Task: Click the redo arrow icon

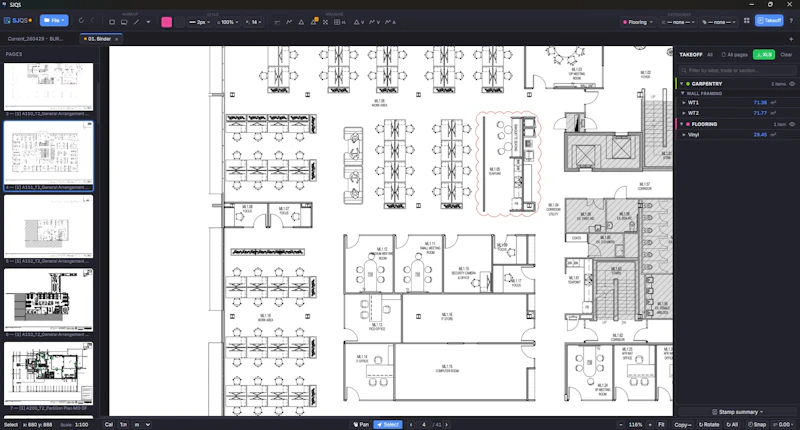Action: click(x=92, y=21)
